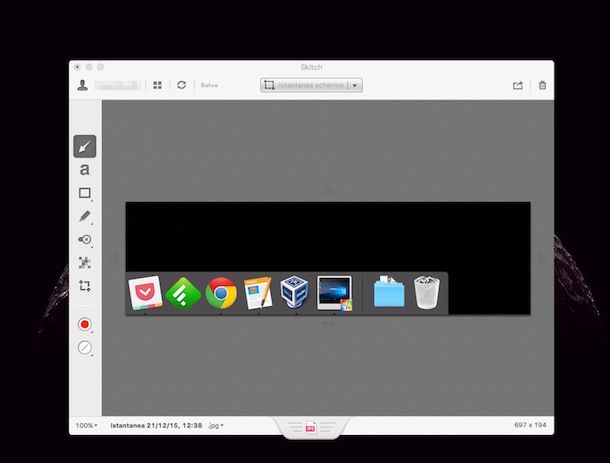Select the Crop tool
The height and width of the screenshot is (463, 610).
click(x=85, y=286)
